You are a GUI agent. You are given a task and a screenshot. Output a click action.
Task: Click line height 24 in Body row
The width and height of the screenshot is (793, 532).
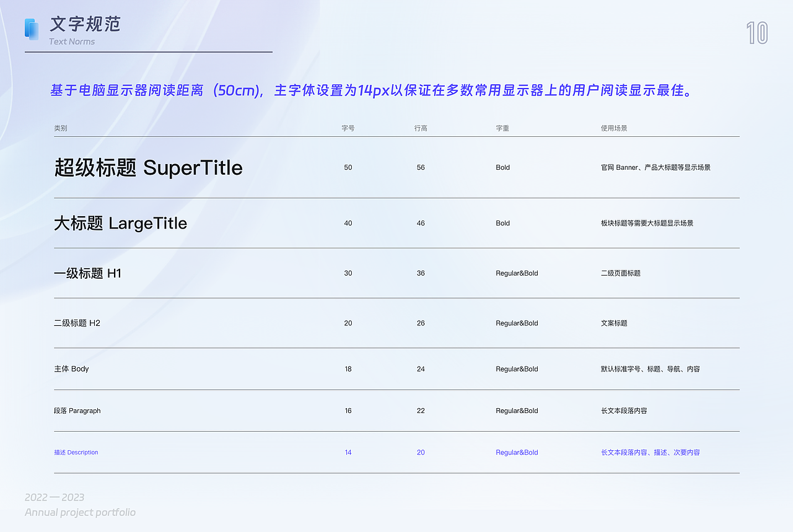421,369
